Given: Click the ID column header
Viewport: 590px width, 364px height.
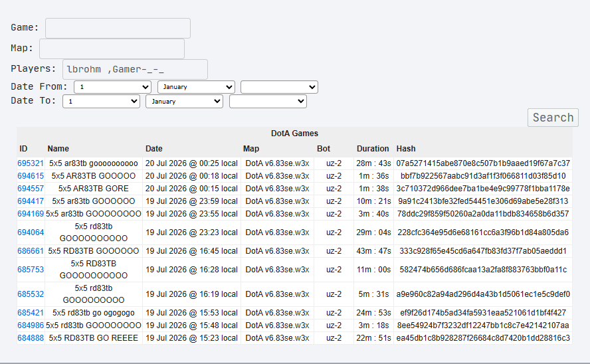Looking at the screenshot, I should click(x=23, y=149).
